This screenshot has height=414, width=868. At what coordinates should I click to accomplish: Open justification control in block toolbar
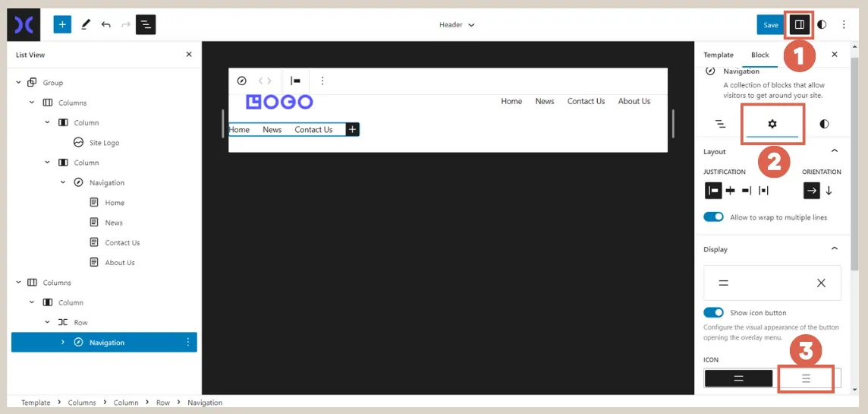[296, 81]
